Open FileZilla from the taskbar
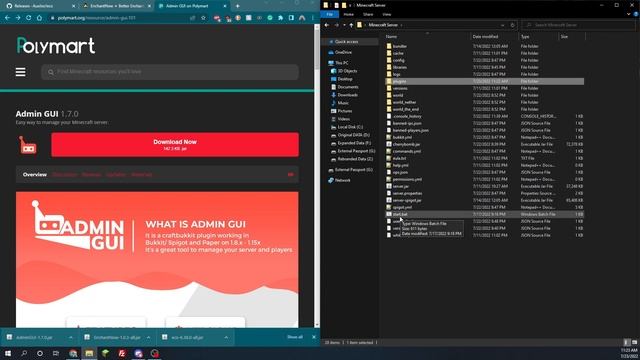Viewport: 640px width, 360px height. (x=122, y=353)
